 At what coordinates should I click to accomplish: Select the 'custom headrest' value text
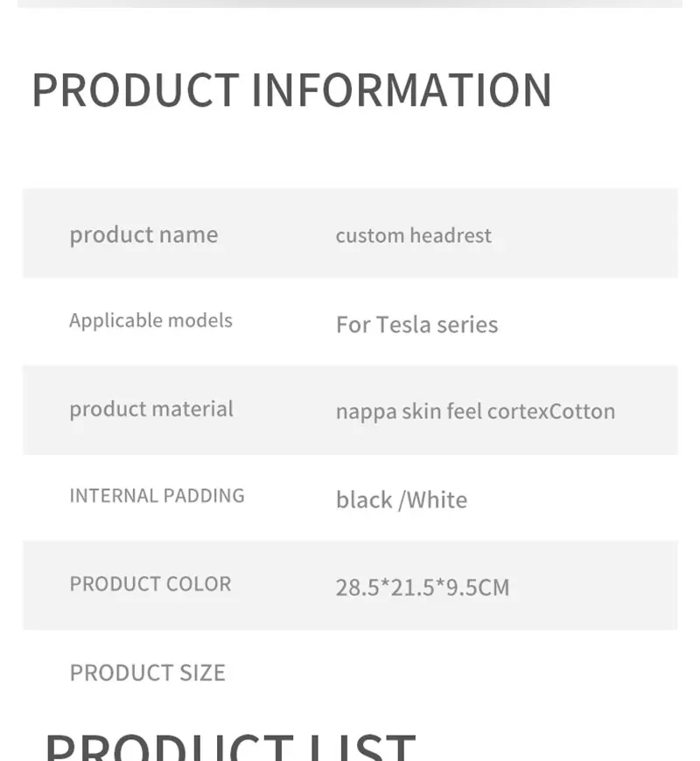click(413, 235)
